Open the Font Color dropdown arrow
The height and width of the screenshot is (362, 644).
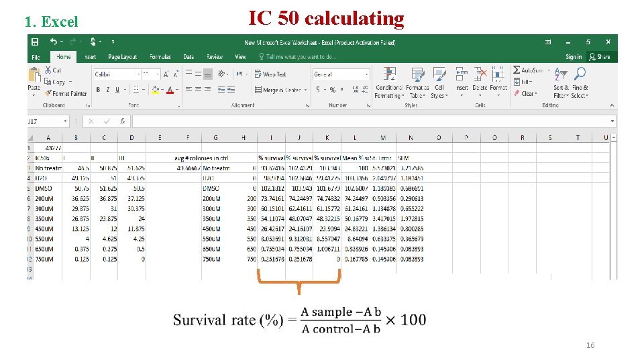tap(177, 90)
